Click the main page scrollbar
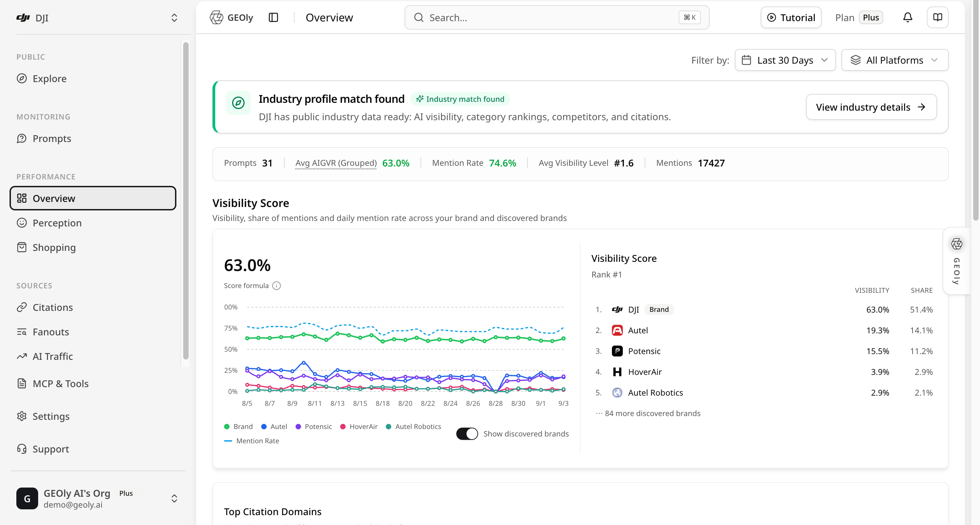The height and width of the screenshot is (525, 980). tap(976, 110)
